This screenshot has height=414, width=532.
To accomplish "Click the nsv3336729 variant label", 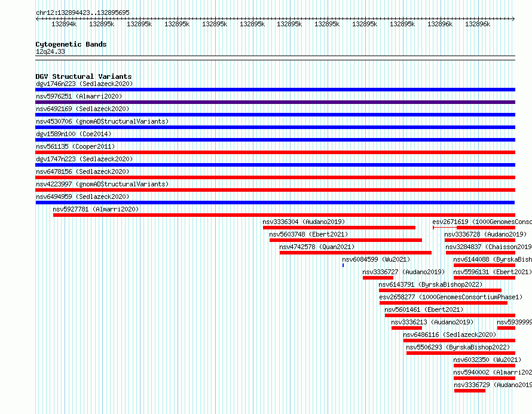I will pos(493,385).
